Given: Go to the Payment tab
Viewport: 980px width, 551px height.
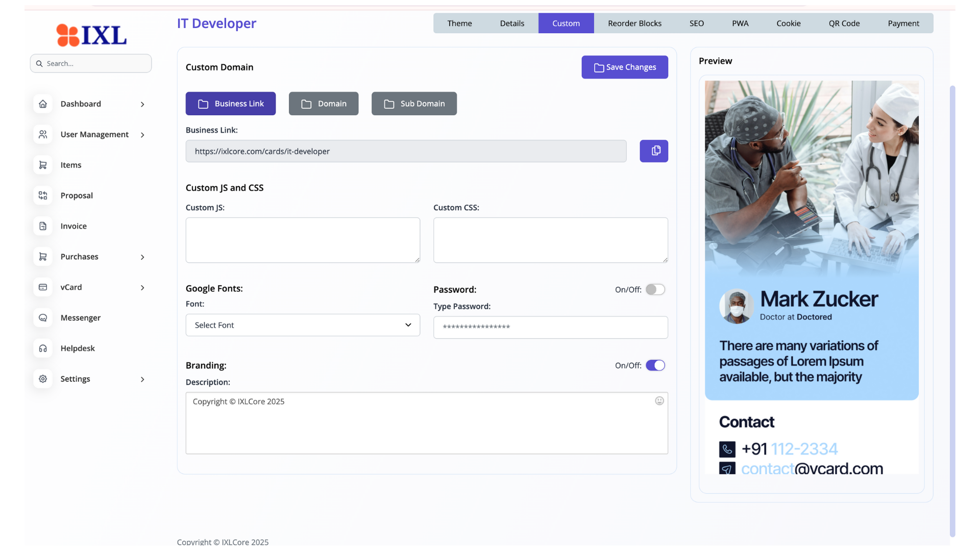Looking at the screenshot, I should coord(903,23).
